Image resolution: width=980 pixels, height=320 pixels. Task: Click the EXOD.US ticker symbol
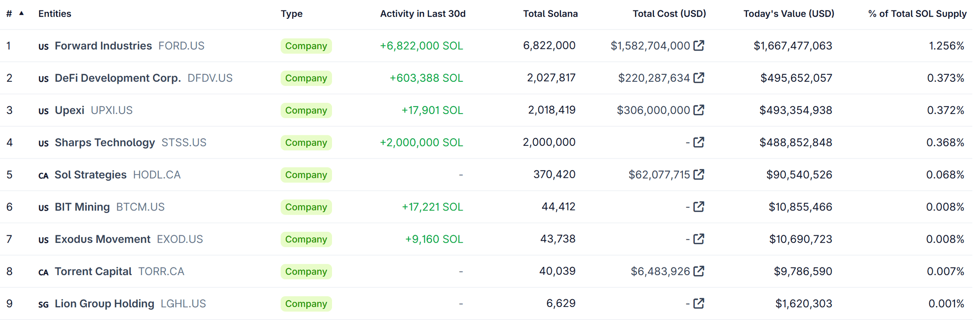coord(180,239)
